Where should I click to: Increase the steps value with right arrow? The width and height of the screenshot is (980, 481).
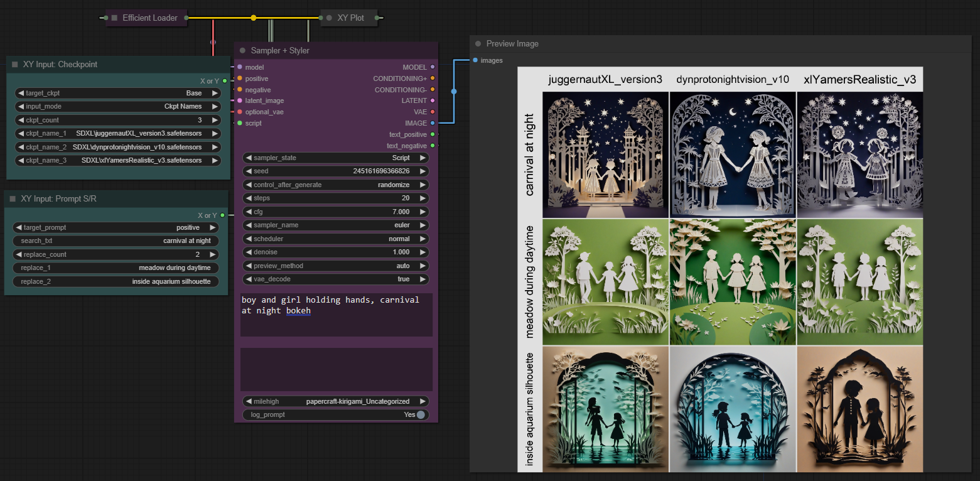pos(423,198)
